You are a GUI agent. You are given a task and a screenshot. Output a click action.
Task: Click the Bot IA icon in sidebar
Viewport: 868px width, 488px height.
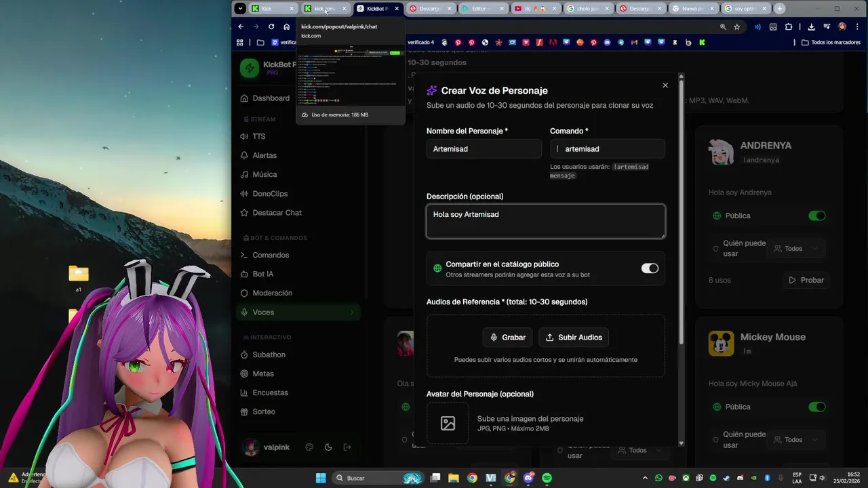click(x=244, y=274)
